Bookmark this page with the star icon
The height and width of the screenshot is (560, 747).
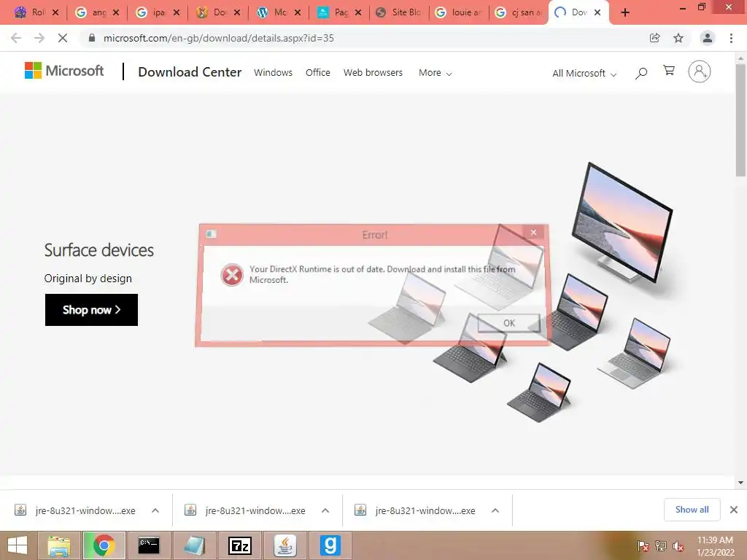tap(678, 38)
